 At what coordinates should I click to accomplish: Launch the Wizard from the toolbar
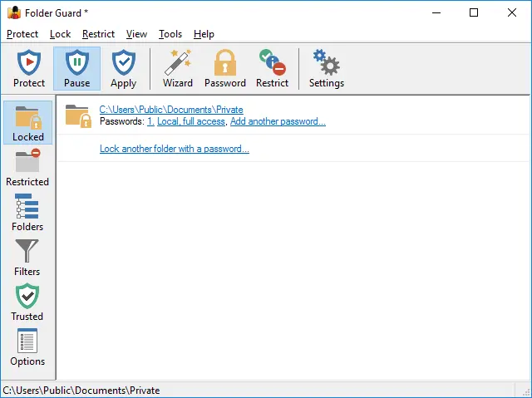(177, 68)
